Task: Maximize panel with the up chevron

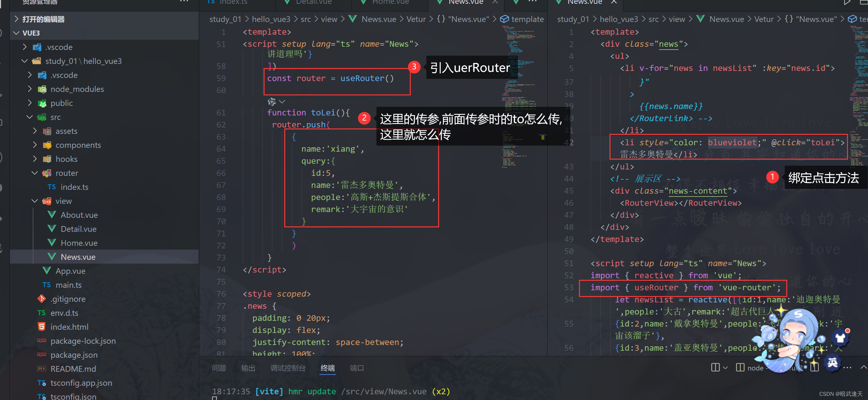Action: point(863,367)
